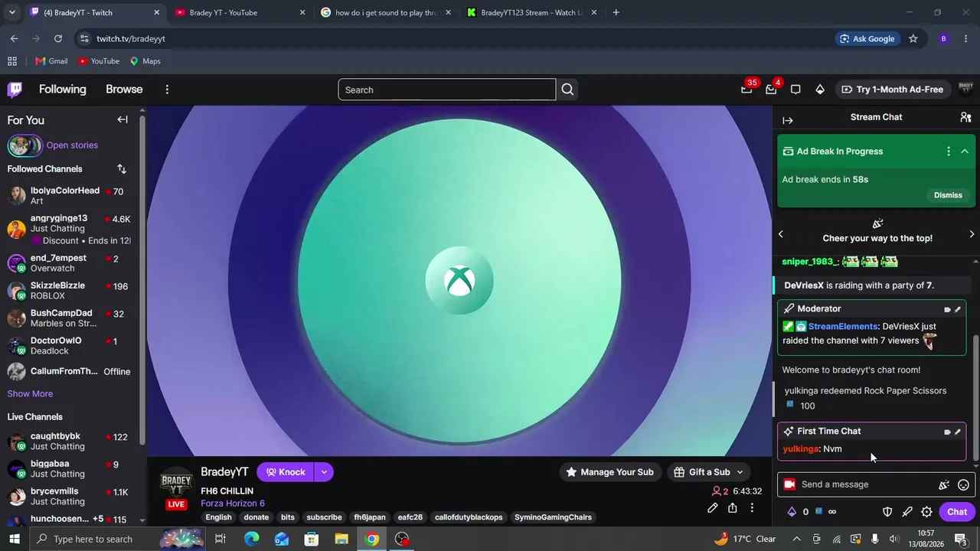Expand the Gift a Sub dropdown
This screenshot has width=980, height=551.
point(740,472)
